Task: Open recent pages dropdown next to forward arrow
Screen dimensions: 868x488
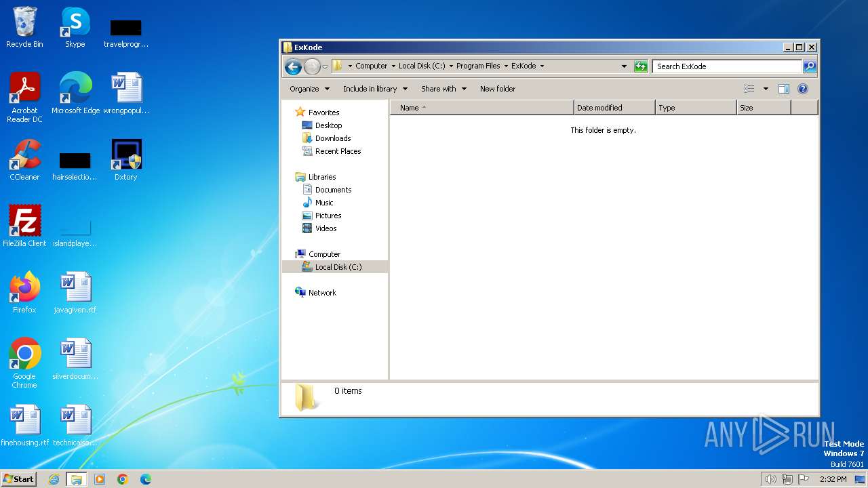Action: 325,66
